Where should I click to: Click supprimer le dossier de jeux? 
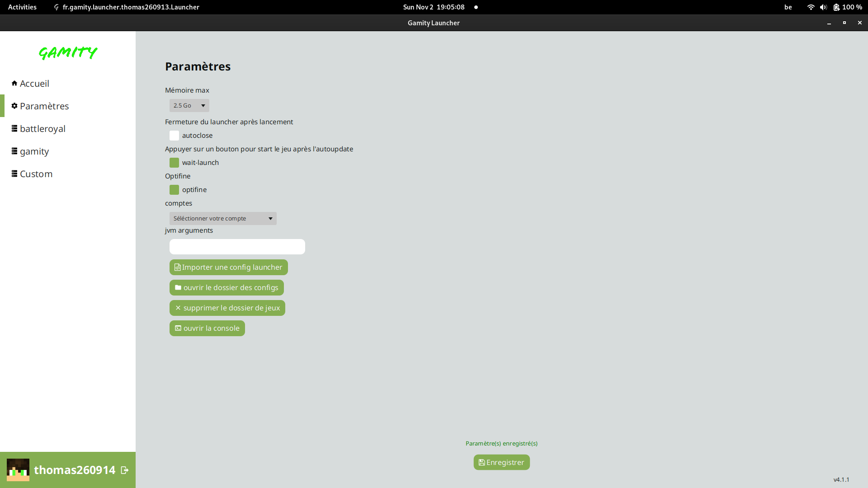[x=227, y=308]
